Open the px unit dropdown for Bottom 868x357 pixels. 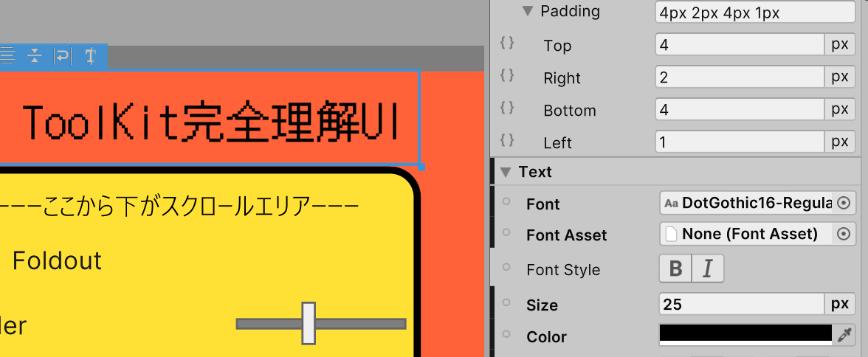(840, 109)
